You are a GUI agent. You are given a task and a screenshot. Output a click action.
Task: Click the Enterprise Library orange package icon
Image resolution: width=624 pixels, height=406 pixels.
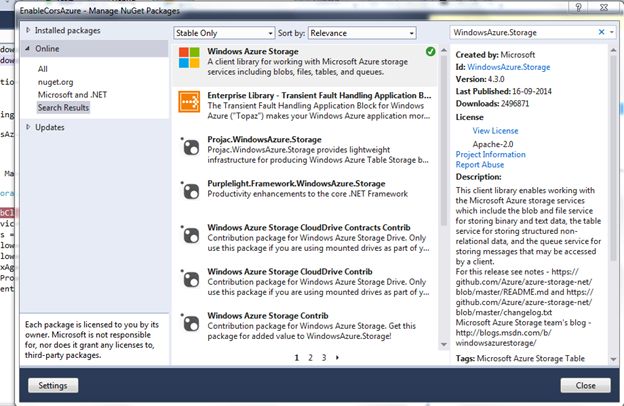click(x=189, y=102)
